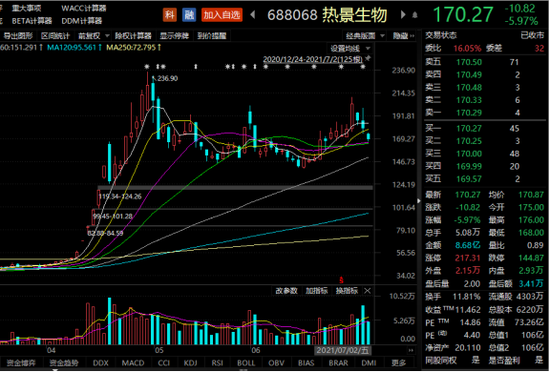
Task: Select the DDX indicator tab
Action: click(x=101, y=363)
